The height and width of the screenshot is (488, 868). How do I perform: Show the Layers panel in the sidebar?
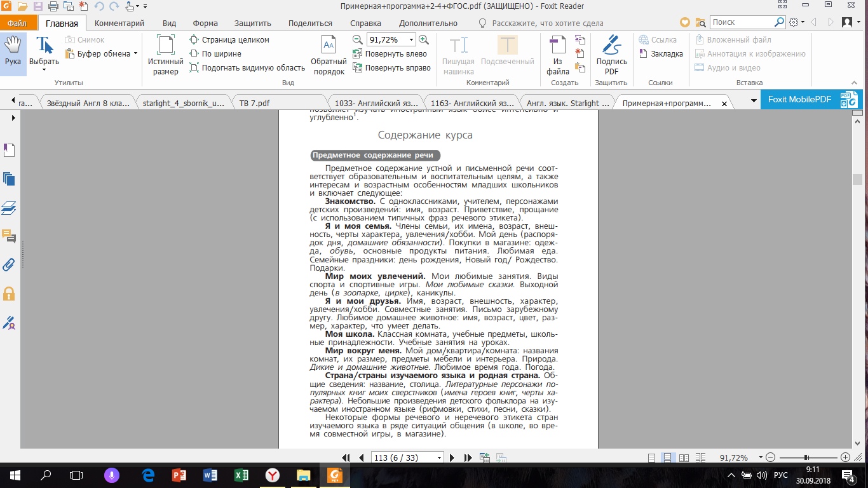9,208
